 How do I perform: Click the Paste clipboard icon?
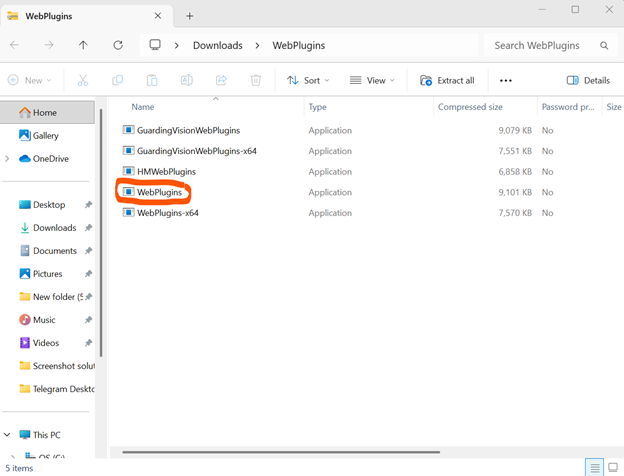point(152,80)
